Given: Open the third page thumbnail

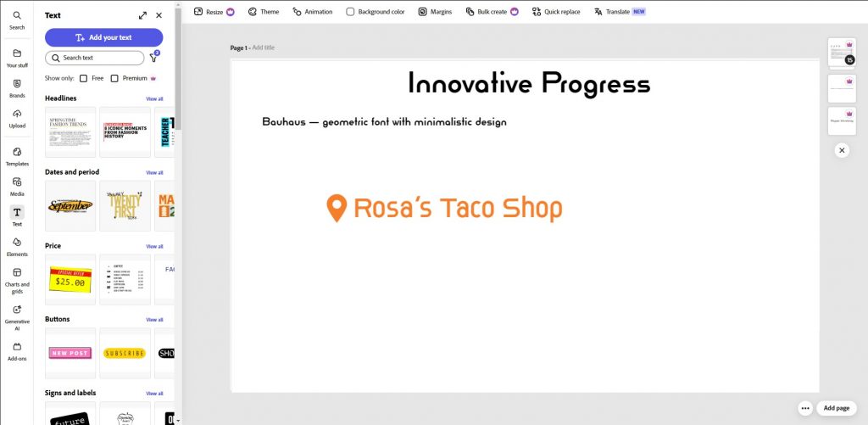Looking at the screenshot, I should (842, 120).
